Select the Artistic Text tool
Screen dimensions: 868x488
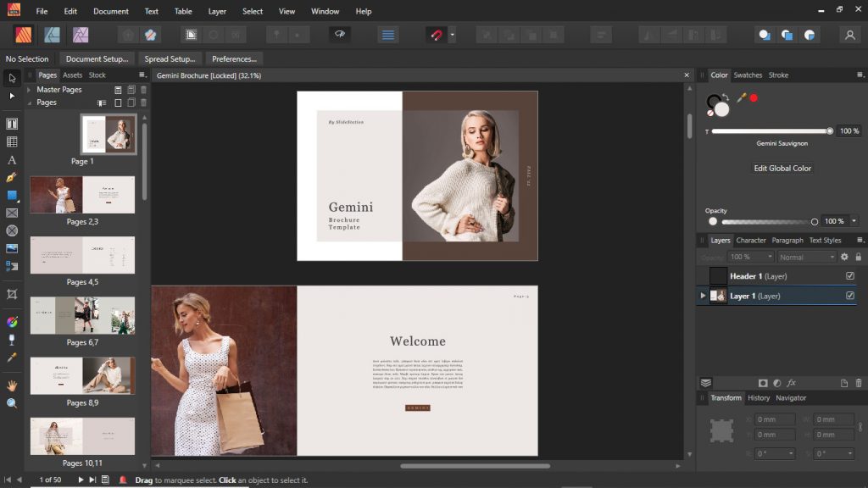[12, 159]
